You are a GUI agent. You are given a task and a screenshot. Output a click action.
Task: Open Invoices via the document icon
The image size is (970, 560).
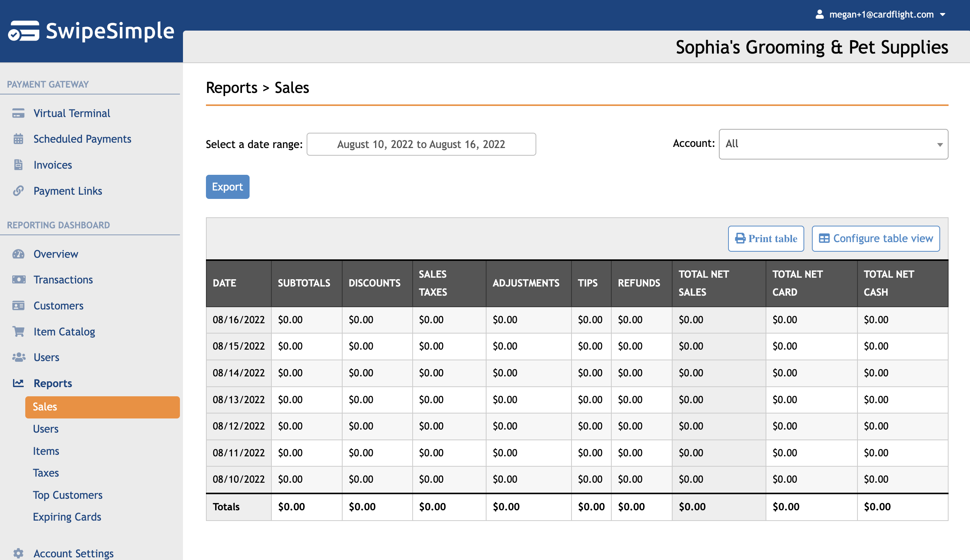(x=18, y=164)
